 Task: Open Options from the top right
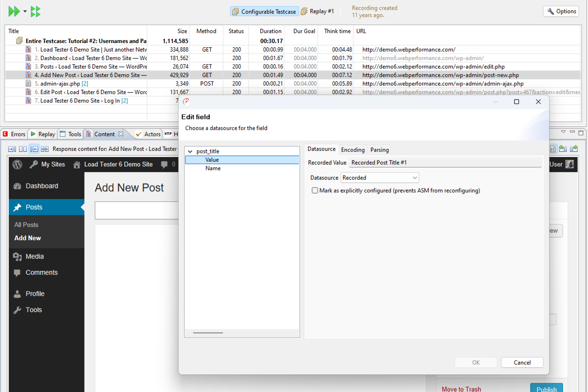point(561,11)
